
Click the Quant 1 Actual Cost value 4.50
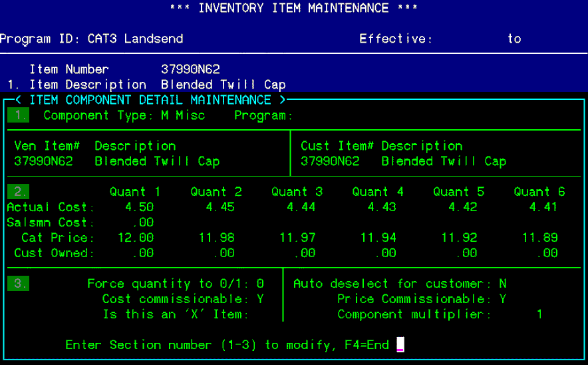(139, 207)
